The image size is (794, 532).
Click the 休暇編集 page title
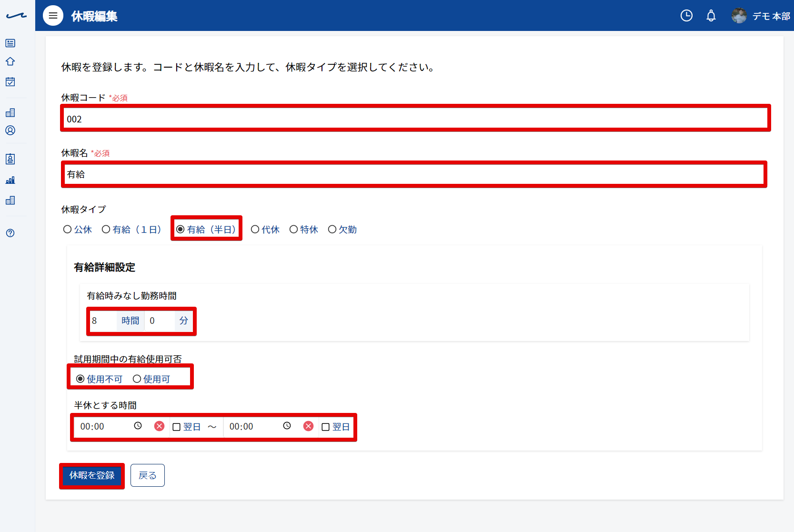tap(94, 16)
